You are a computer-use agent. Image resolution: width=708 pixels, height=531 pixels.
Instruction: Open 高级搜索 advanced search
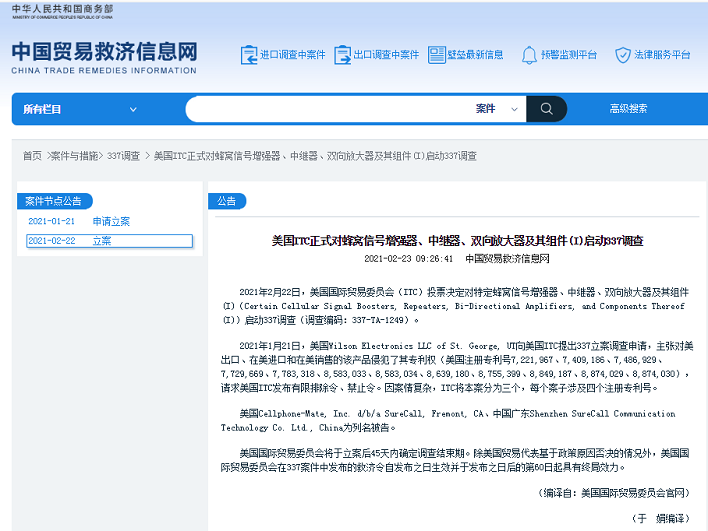[628, 108]
